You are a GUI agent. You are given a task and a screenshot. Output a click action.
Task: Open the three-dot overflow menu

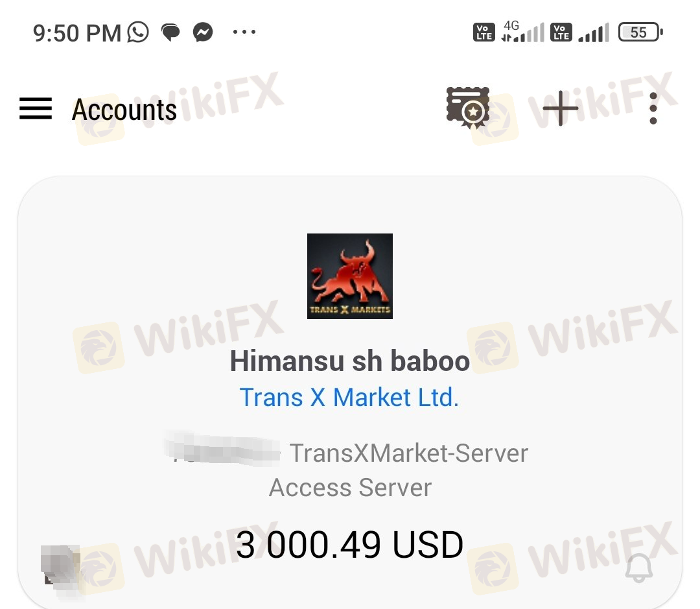(653, 108)
